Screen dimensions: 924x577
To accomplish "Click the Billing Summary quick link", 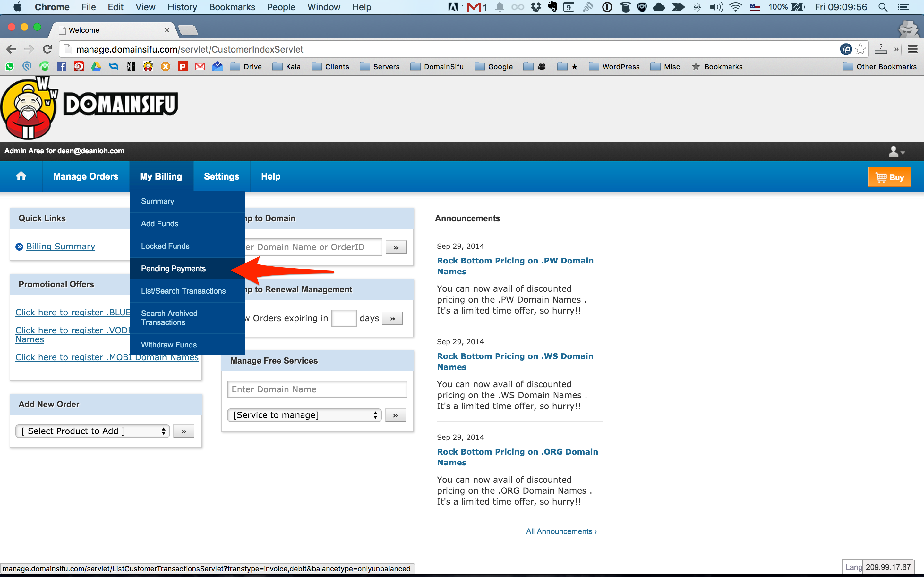I will point(61,247).
